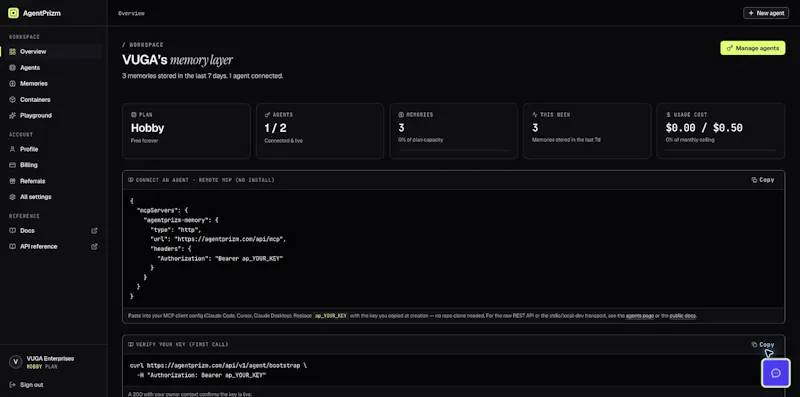This screenshot has width=800, height=397.
Task: Click the Docs book icon
Action: [x=13, y=231]
